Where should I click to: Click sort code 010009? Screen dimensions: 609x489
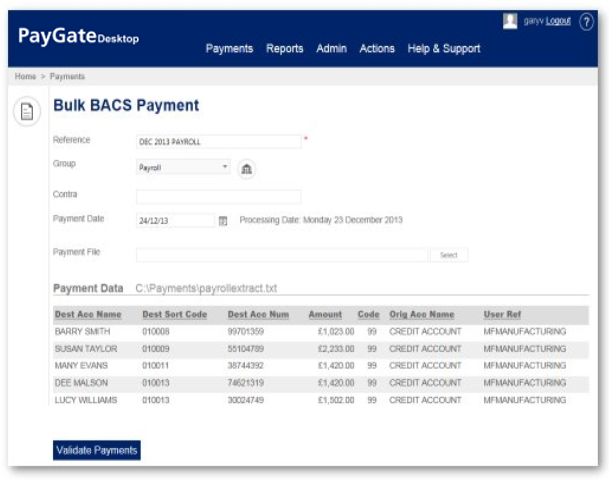coord(156,348)
